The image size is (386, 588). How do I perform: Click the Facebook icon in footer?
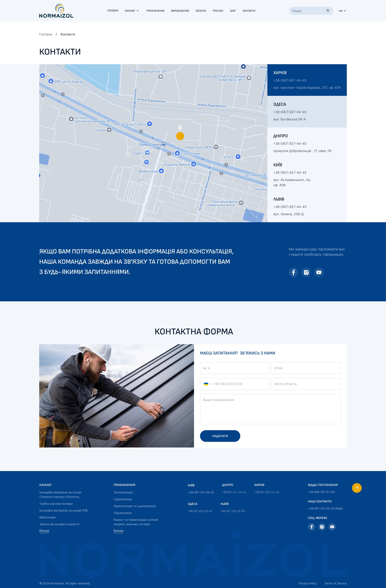point(311,527)
